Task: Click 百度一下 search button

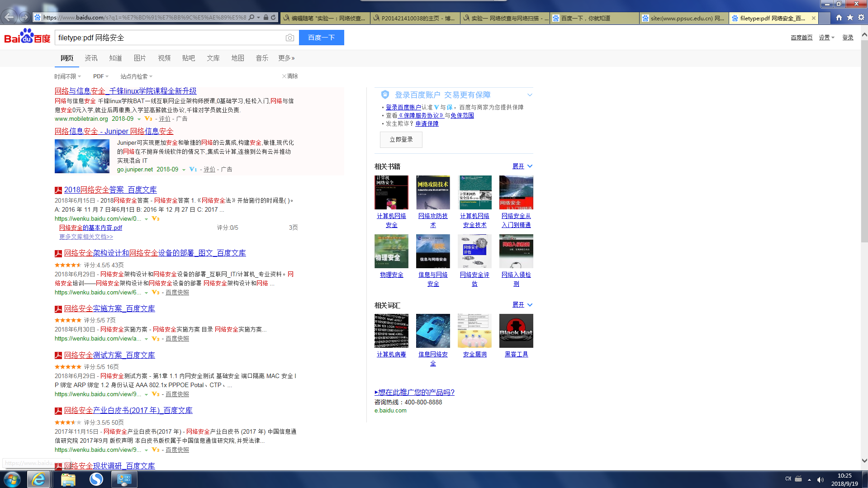Action: pos(322,38)
